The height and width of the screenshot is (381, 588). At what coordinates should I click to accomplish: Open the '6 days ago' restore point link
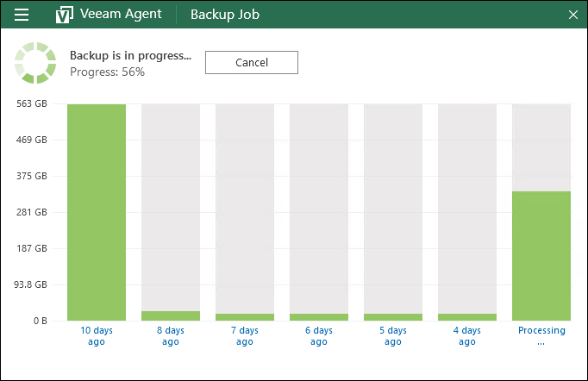pos(319,335)
